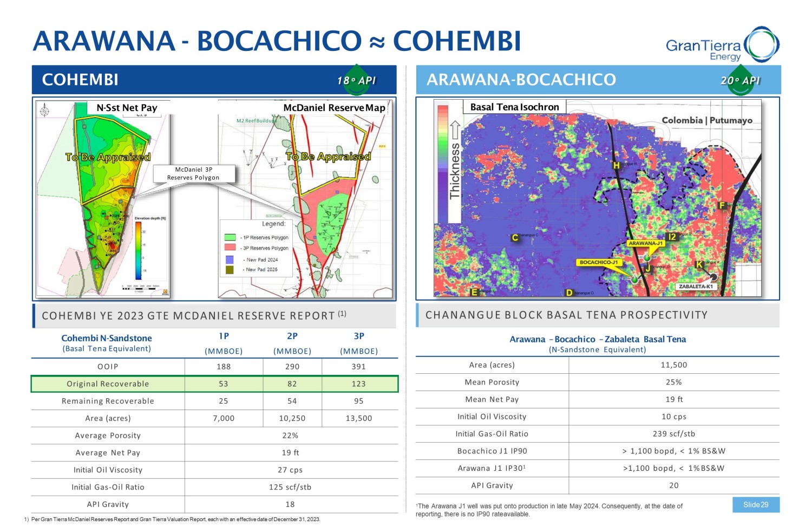Click the Original Recoverable 1P value "53"
Viewport: 812px width, 526px height.
coord(224,384)
